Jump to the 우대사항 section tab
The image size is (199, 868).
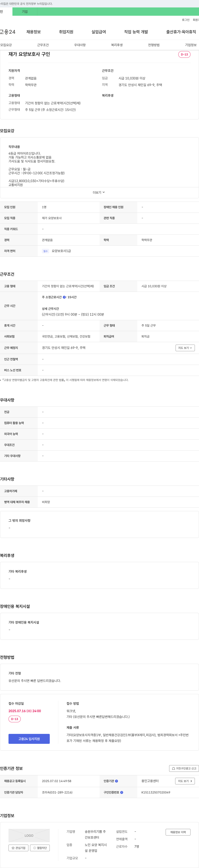(x=80, y=45)
